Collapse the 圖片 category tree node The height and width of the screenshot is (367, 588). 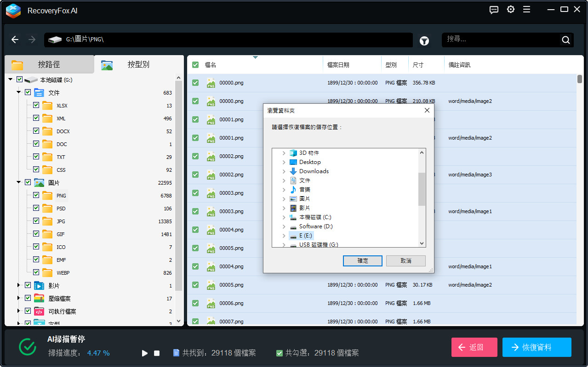[19, 183]
